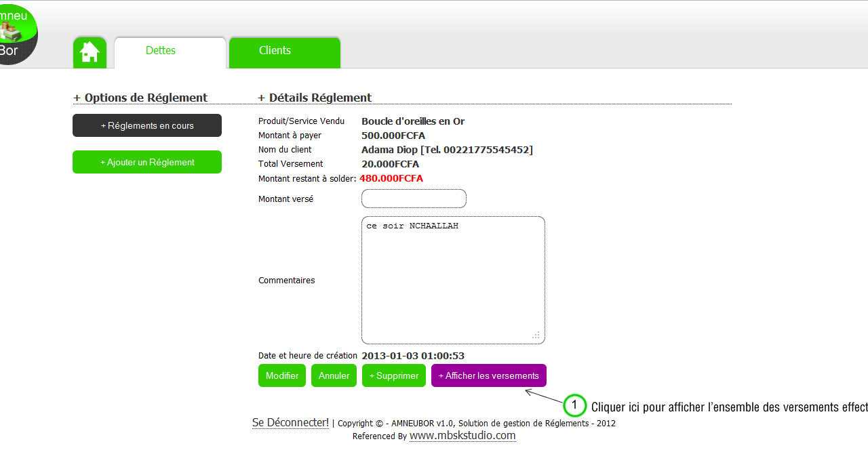This screenshot has width=868, height=450.
Task: Click the Annuler button
Action: tap(334, 375)
